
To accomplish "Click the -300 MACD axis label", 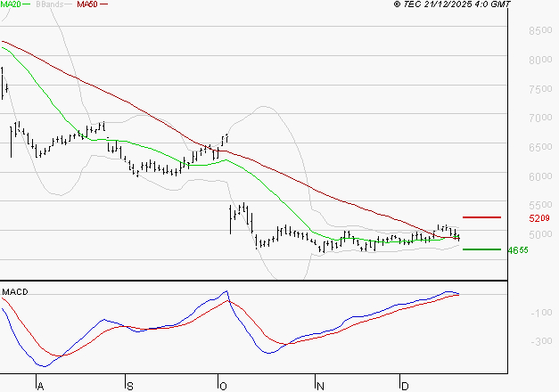I will click(x=541, y=341).
